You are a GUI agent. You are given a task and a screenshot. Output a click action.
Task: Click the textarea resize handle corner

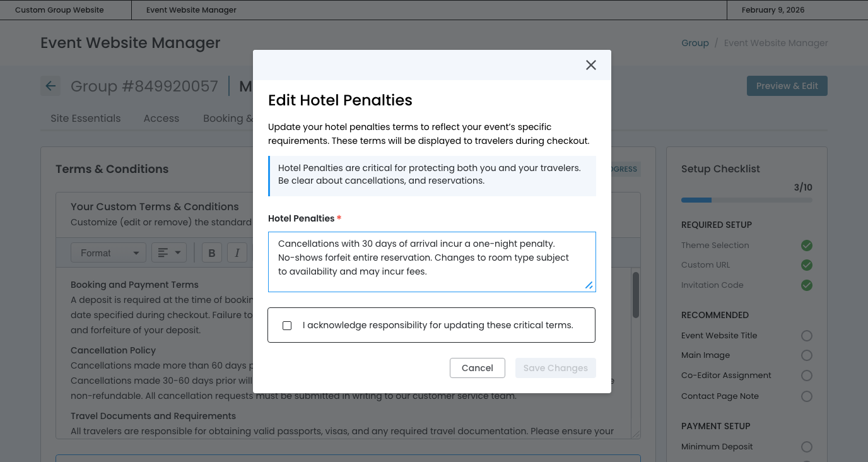pyautogui.click(x=589, y=285)
